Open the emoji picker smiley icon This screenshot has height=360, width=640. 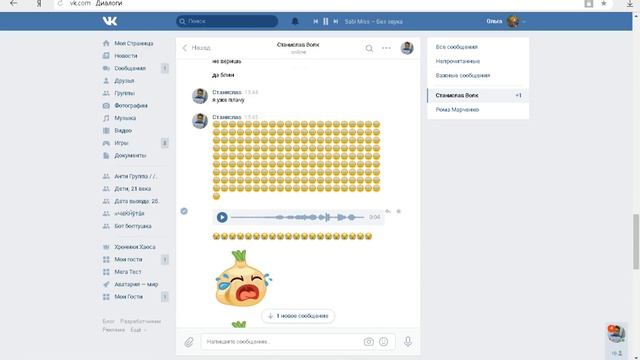(x=383, y=342)
